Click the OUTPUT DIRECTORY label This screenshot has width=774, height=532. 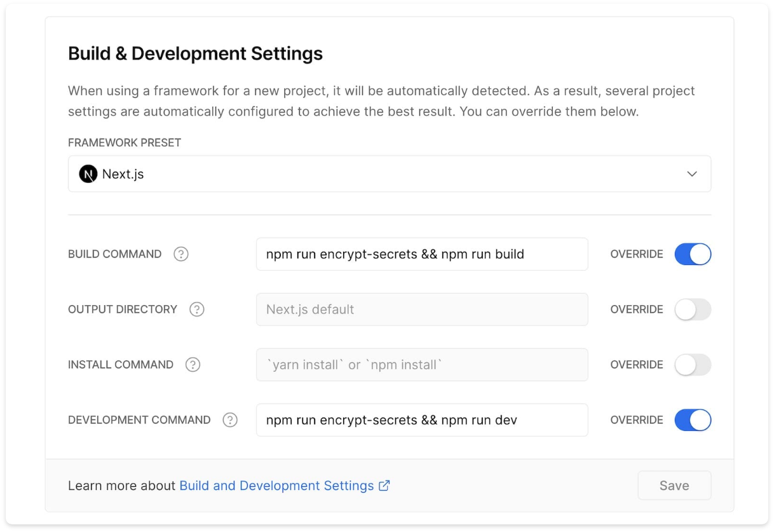tap(123, 310)
